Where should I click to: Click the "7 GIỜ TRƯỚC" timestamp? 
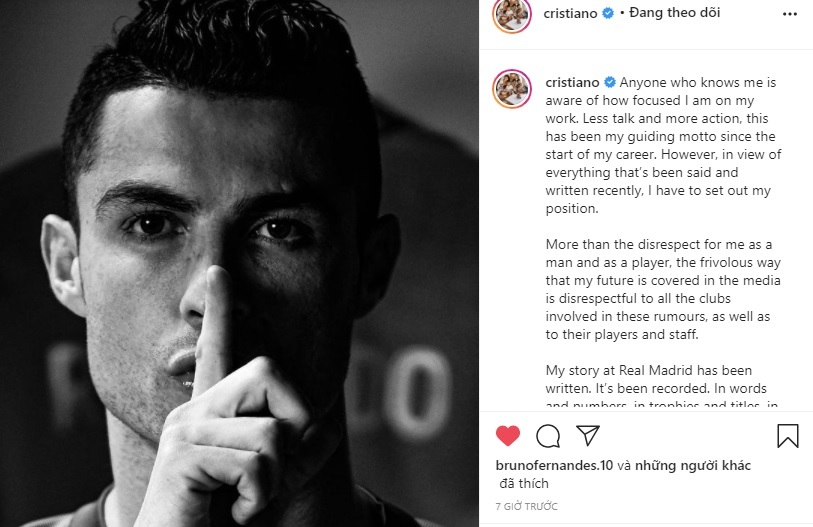[526, 506]
